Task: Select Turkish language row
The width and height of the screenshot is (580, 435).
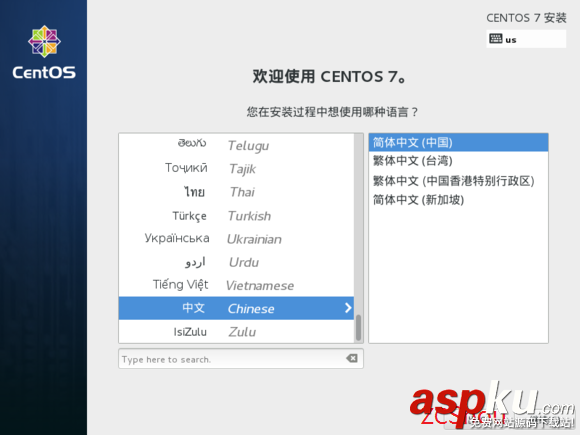Action: coord(236,215)
